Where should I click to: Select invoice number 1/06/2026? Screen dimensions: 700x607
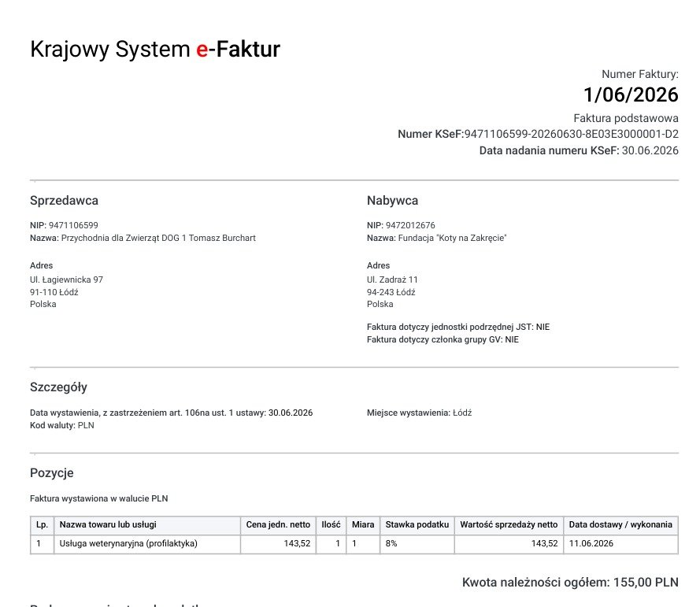pos(631,95)
